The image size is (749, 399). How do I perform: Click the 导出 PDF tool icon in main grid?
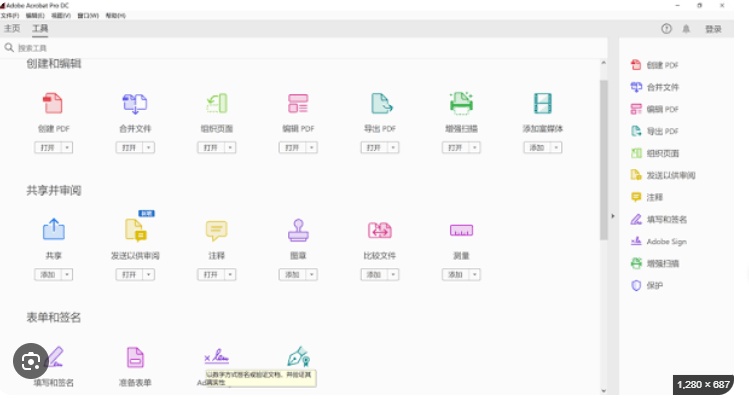[381, 103]
